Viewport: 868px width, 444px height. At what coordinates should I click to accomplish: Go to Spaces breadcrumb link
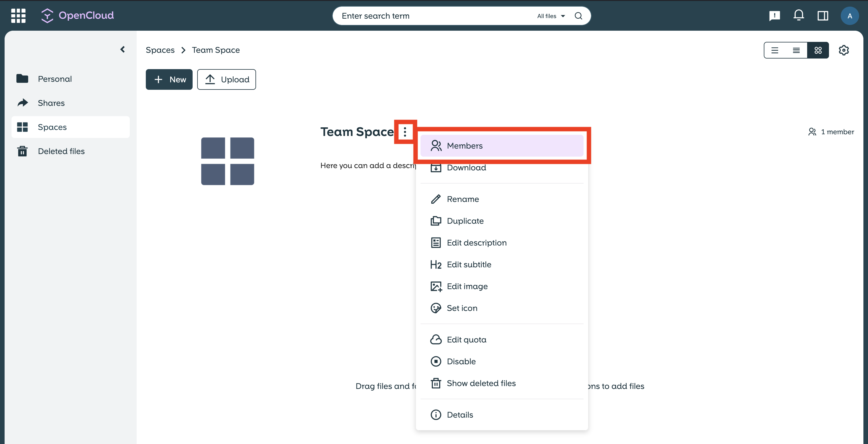click(160, 50)
